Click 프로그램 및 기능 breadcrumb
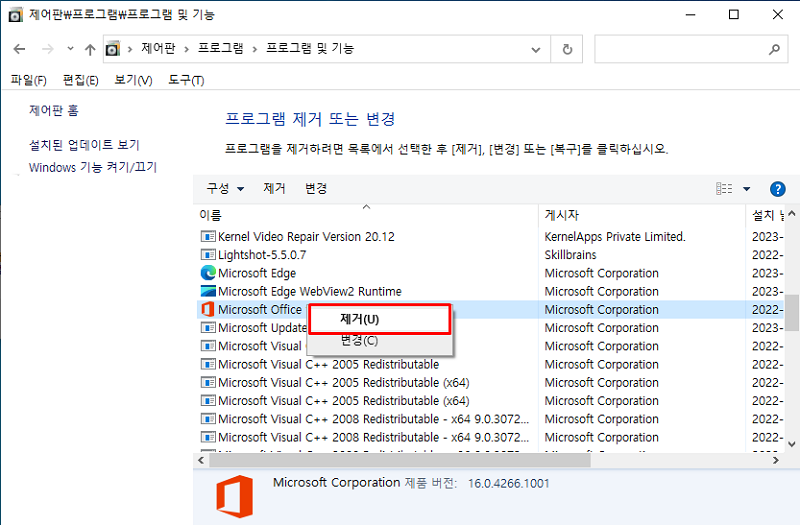 point(310,49)
